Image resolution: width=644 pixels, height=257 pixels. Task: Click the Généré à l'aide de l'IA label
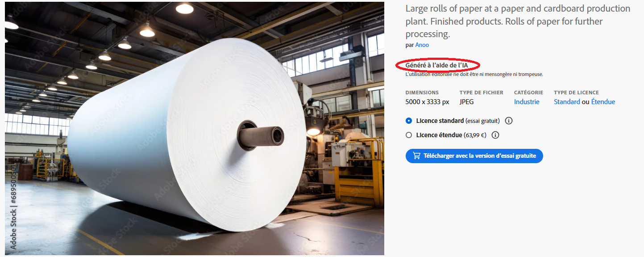tap(436, 65)
